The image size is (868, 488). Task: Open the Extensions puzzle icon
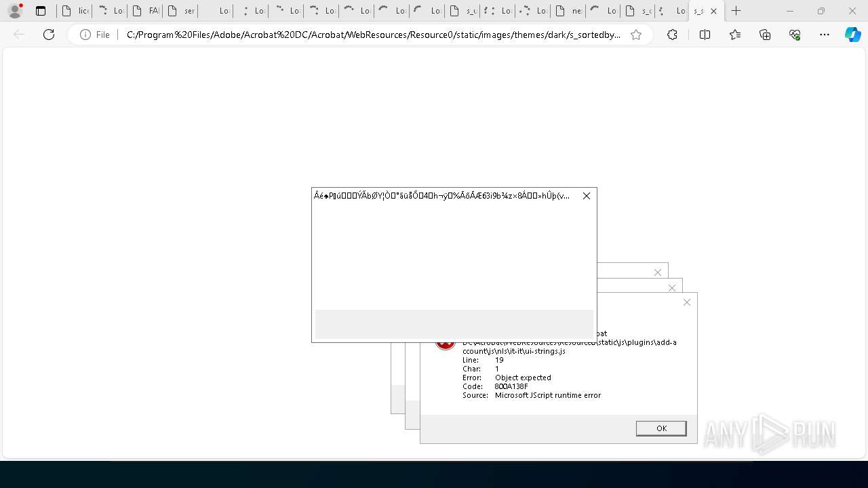click(x=672, y=35)
